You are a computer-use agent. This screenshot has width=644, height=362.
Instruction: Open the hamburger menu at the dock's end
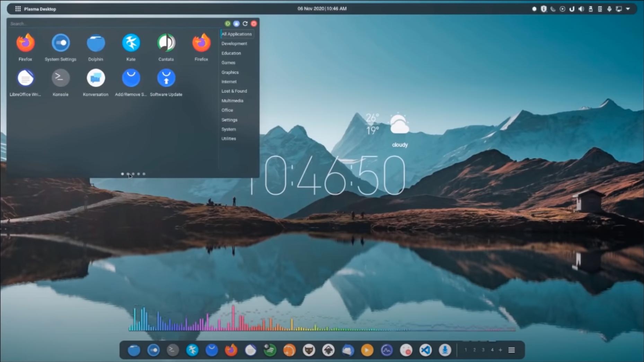pos(512,350)
